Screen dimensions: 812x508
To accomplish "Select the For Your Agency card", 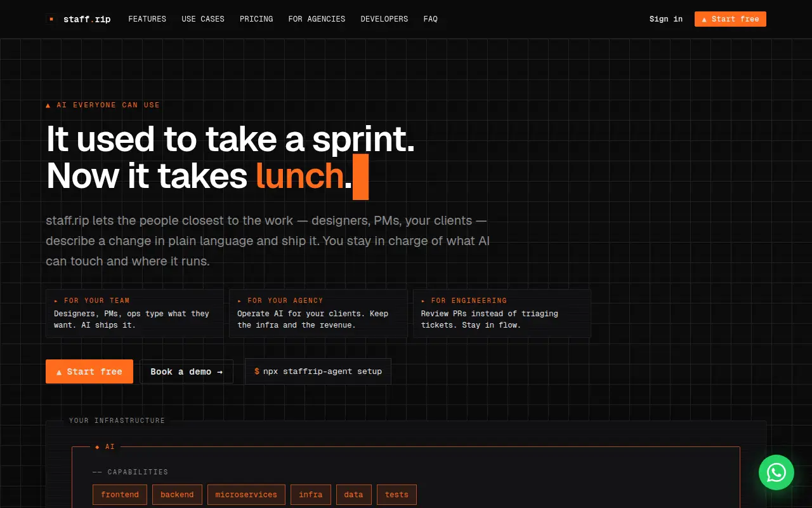I will (x=318, y=313).
